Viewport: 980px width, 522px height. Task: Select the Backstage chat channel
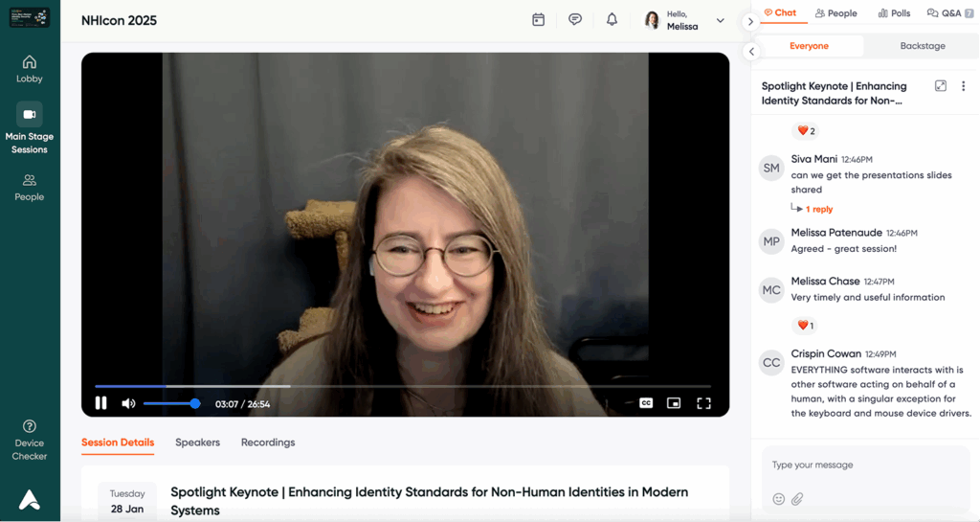(923, 46)
